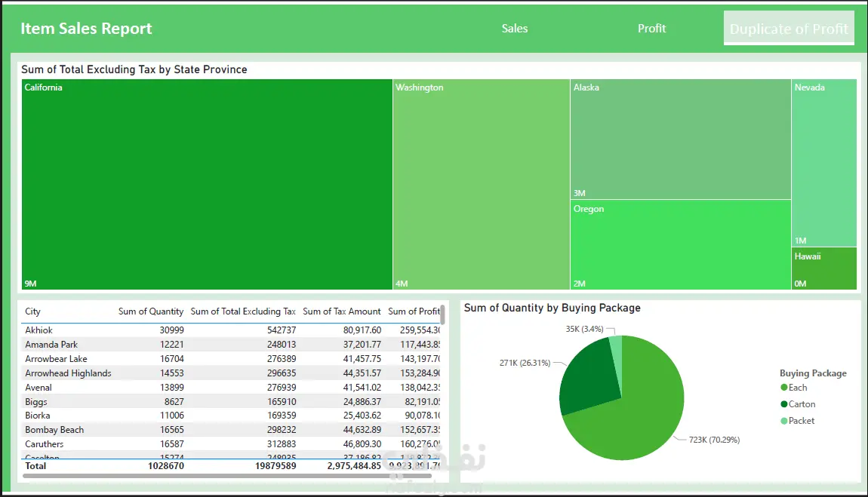Select the Oregon treemap tile
This screenshot has width=868, height=497.
coord(680,245)
